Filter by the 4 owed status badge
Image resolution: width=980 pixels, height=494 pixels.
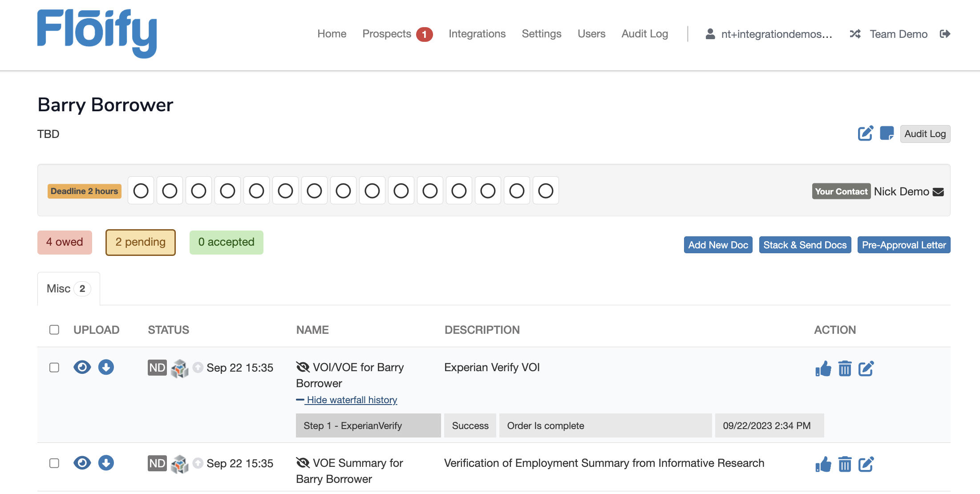pos(65,242)
